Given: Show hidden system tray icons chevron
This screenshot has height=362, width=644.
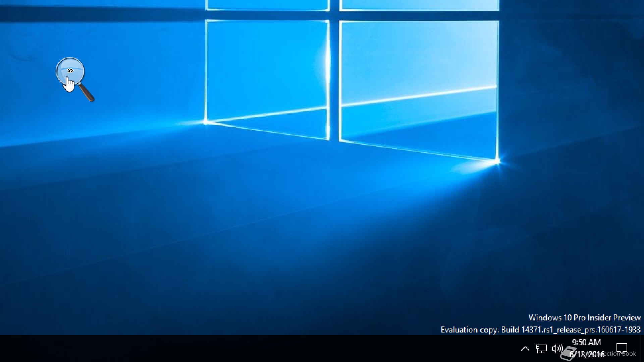Looking at the screenshot, I should click(x=525, y=349).
